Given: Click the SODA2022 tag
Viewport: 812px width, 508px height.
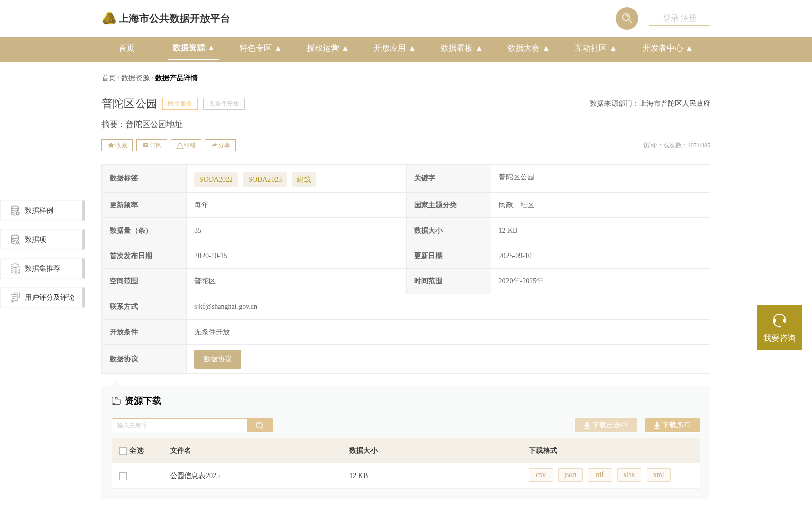Looking at the screenshot, I should pos(216,180).
